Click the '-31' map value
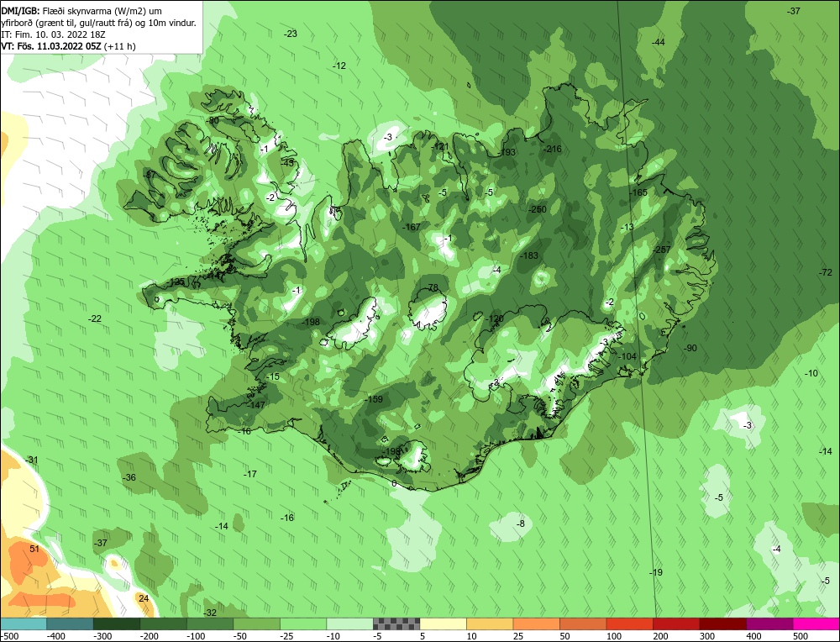Viewport: 840px width, 642px height. (x=32, y=460)
